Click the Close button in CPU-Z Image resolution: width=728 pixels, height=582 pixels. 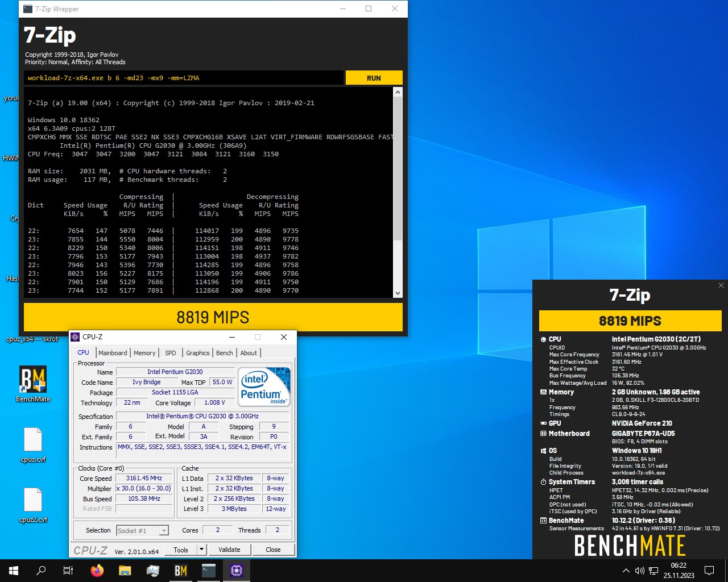click(273, 550)
